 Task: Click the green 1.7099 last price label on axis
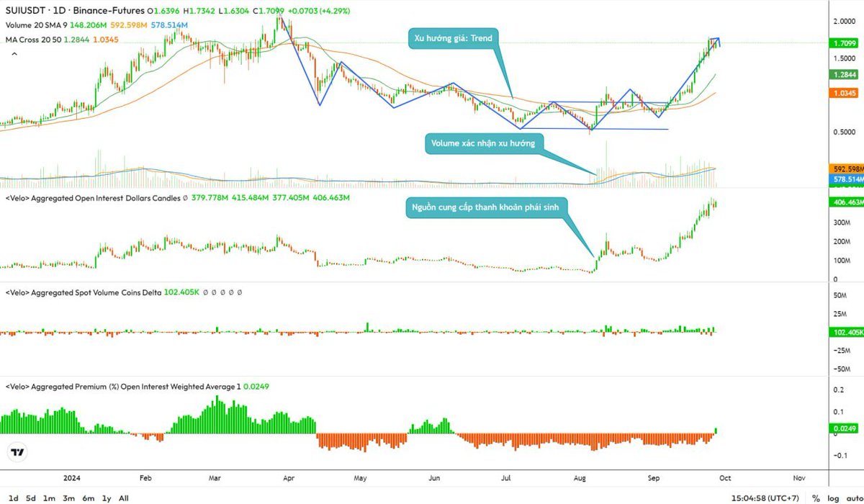point(844,43)
